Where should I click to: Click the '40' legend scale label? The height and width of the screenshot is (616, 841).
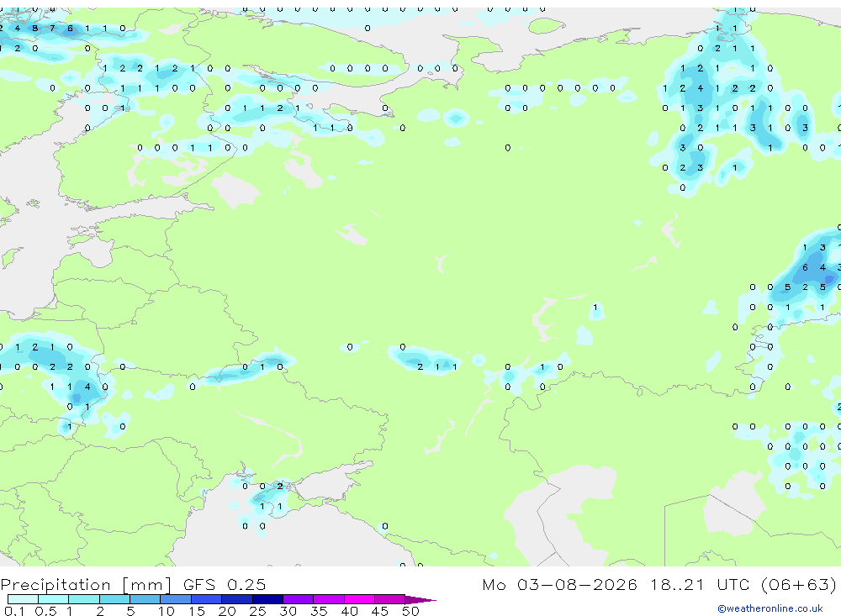350,611
